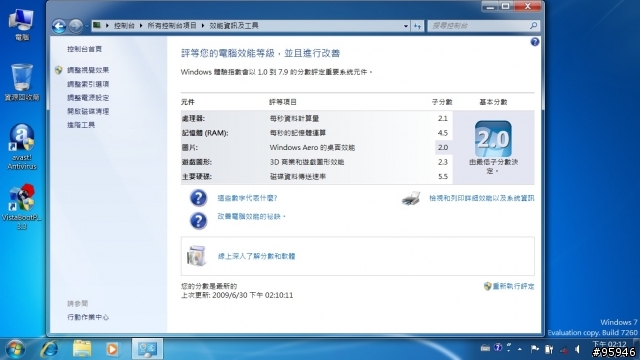Viewport: 640px width, 360px height.
Task: Click the 遊戲圖形 subscore 2.3
Action: pos(443,162)
